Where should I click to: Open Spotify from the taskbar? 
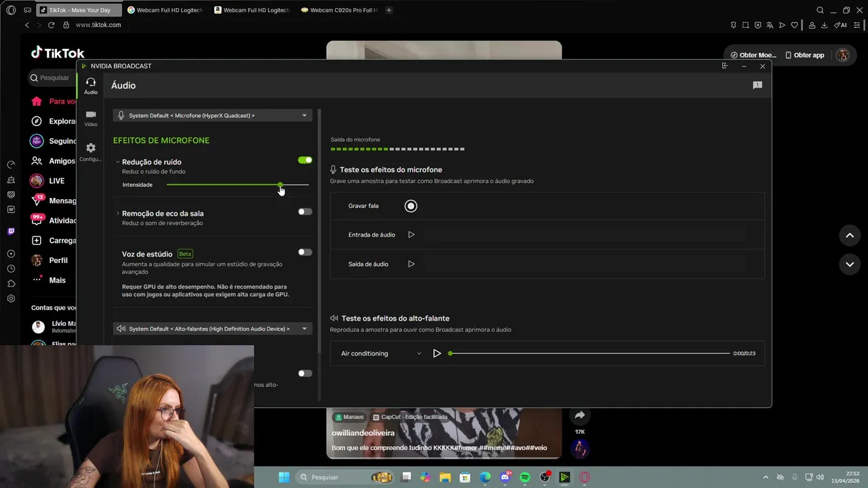(x=525, y=477)
